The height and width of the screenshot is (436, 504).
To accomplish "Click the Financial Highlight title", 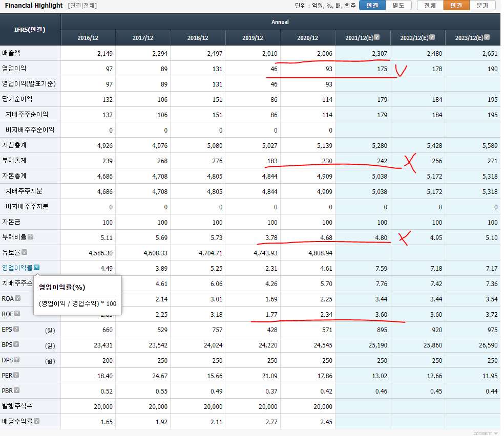I will (34, 6).
